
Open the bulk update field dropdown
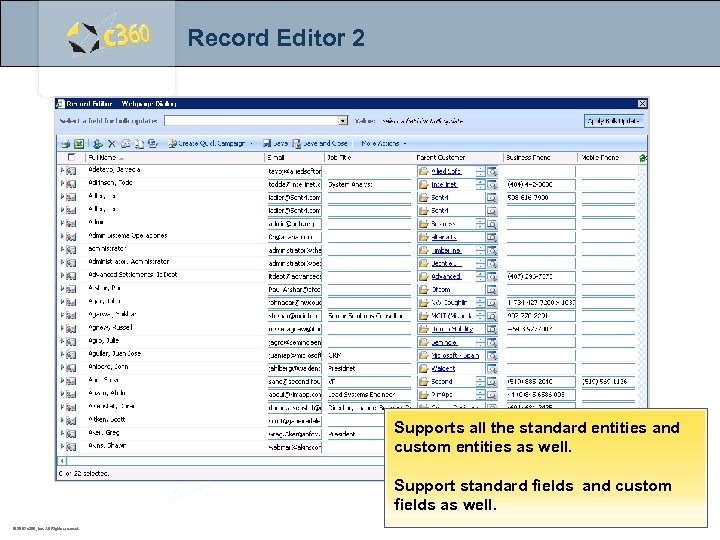(343, 120)
